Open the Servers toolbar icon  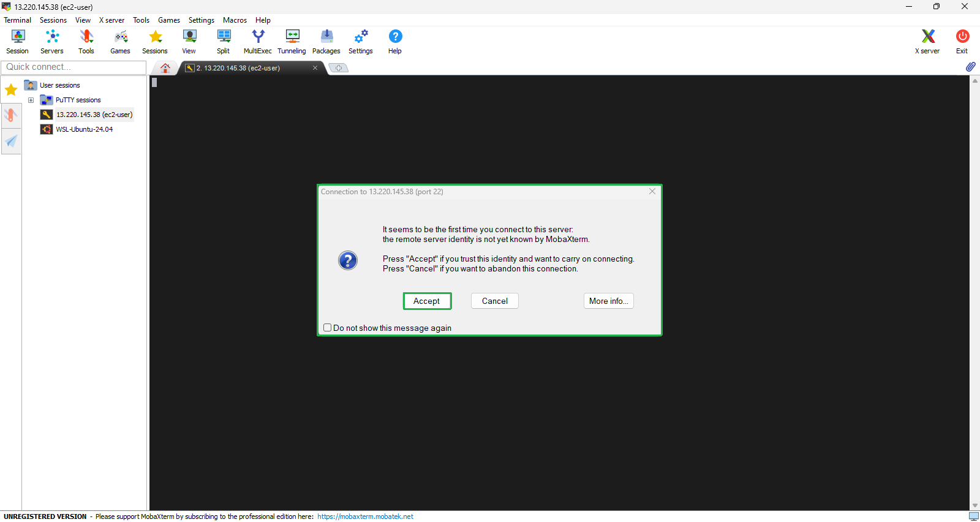click(52, 42)
